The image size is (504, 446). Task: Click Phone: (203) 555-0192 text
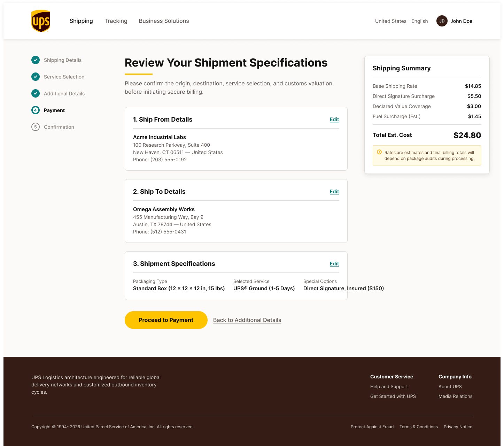pos(160,159)
